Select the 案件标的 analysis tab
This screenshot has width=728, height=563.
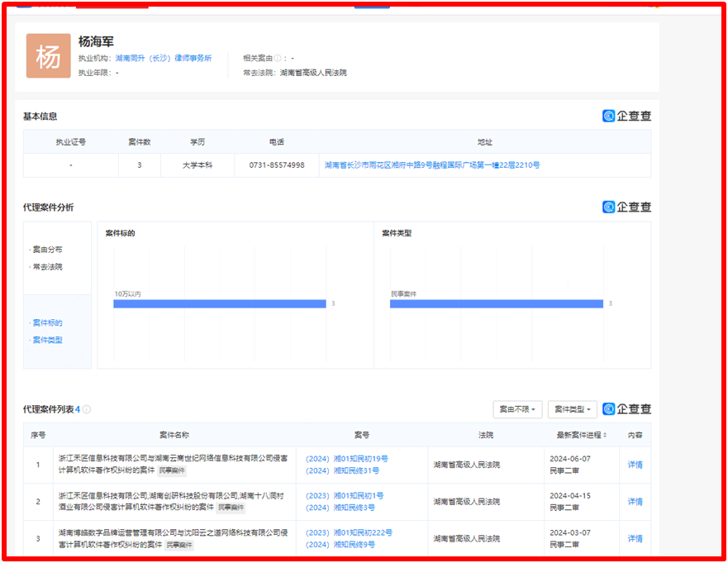point(47,322)
